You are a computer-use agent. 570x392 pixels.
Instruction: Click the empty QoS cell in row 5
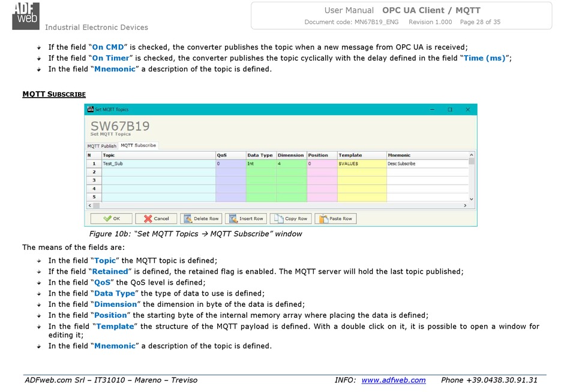[x=231, y=197]
